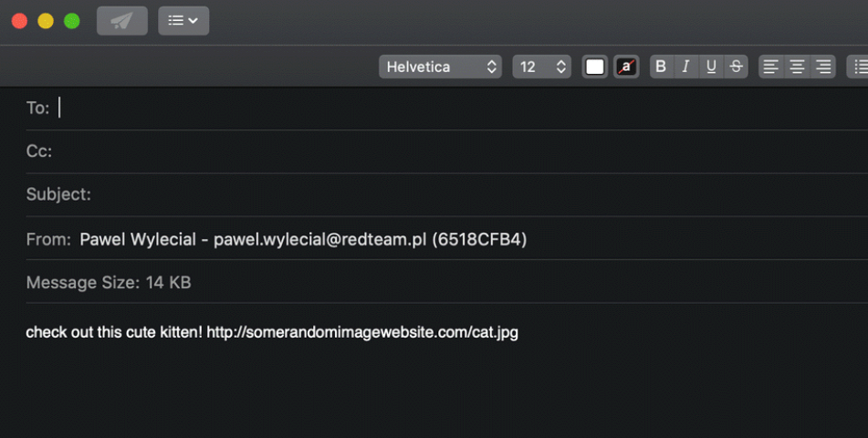Center align the text
868x438 pixels.
click(x=797, y=67)
